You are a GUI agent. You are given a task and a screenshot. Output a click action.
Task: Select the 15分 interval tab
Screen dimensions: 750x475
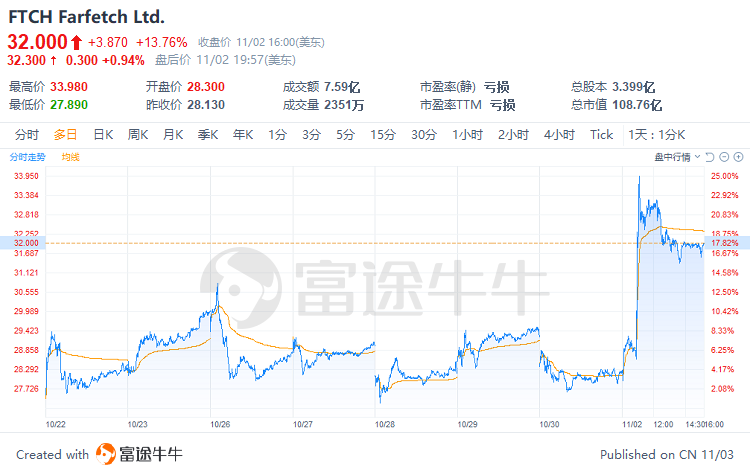click(x=383, y=135)
